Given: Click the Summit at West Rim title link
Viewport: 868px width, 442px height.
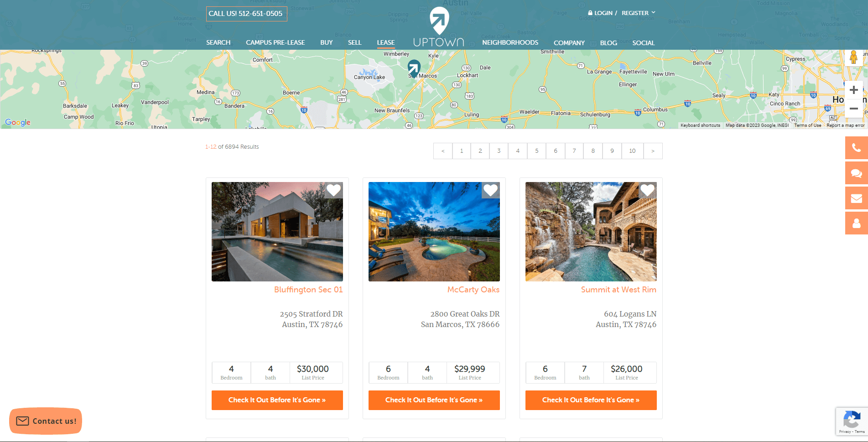Looking at the screenshot, I should click(619, 290).
